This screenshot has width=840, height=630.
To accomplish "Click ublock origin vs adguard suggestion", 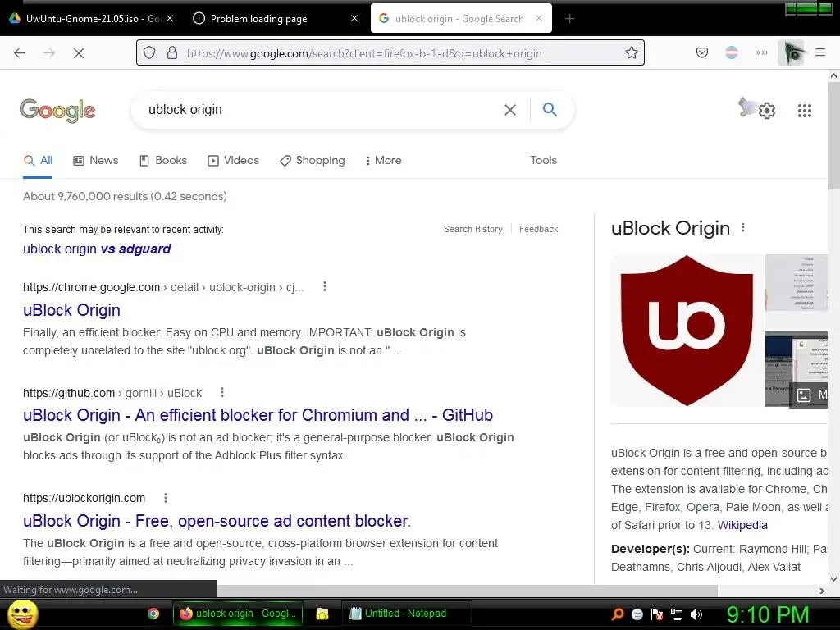I will [x=97, y=249].
